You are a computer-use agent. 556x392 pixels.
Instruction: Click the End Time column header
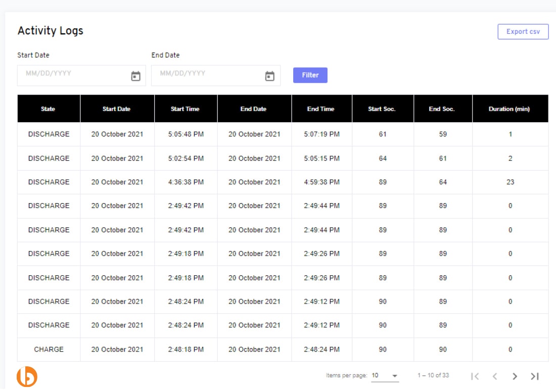point(321,109)
